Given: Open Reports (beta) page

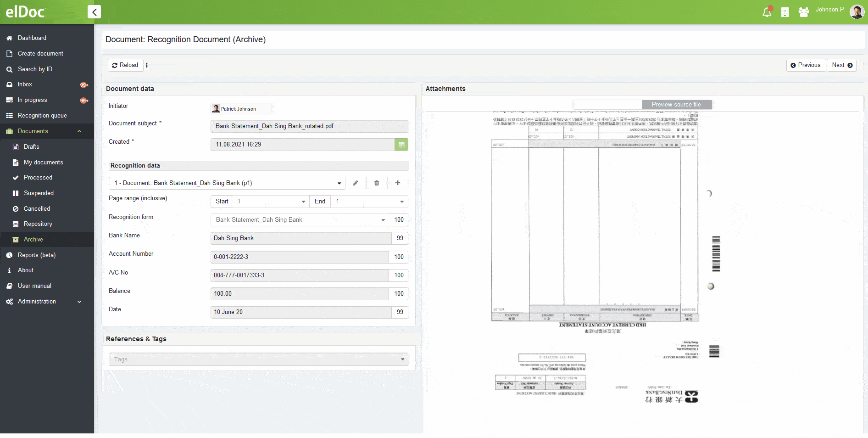Looking at the screenshot, I should [x=37, y=255].
